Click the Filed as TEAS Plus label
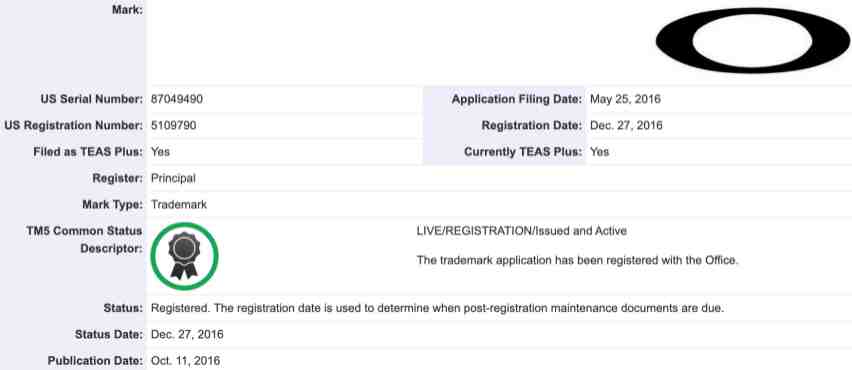This screenshot has width=852, height=370. 88,152
